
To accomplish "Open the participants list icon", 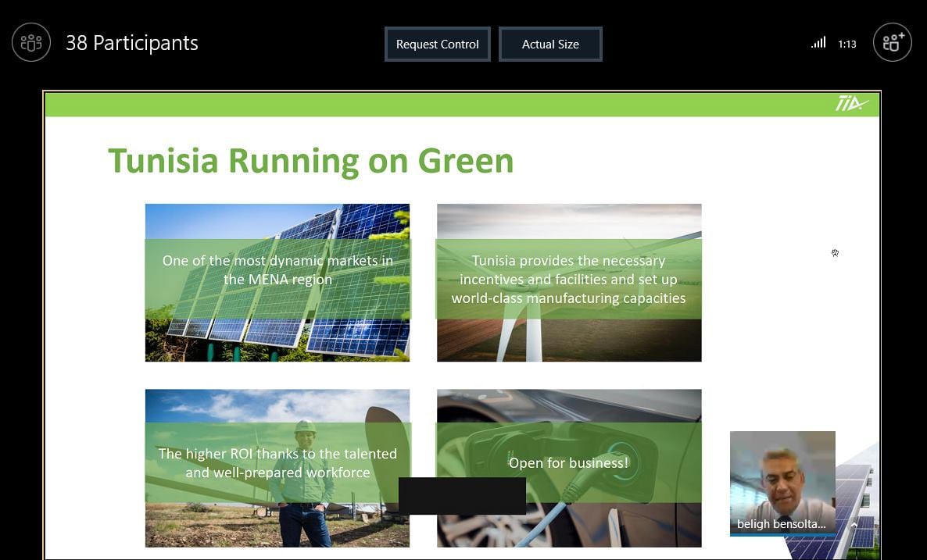I will tap(31, 42).
